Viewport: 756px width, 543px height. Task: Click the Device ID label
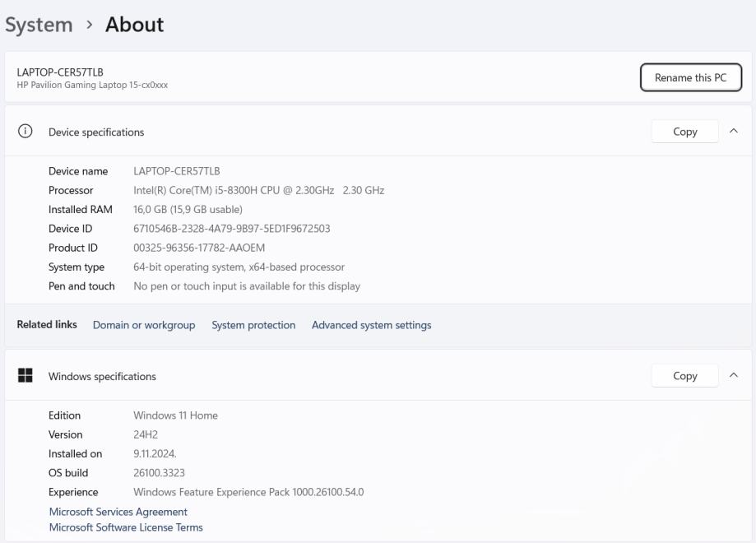(70, 229)
